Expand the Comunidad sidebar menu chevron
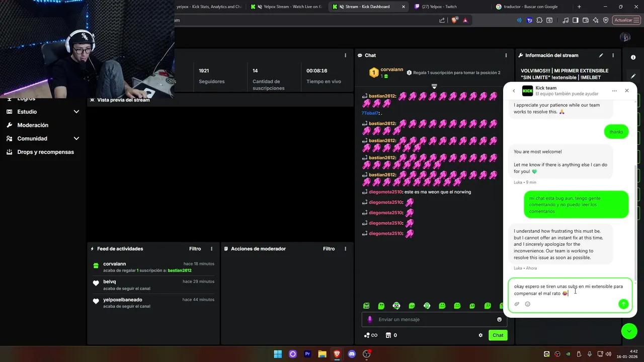This screenshot has height=362, width=644. [x=76, y=138]
